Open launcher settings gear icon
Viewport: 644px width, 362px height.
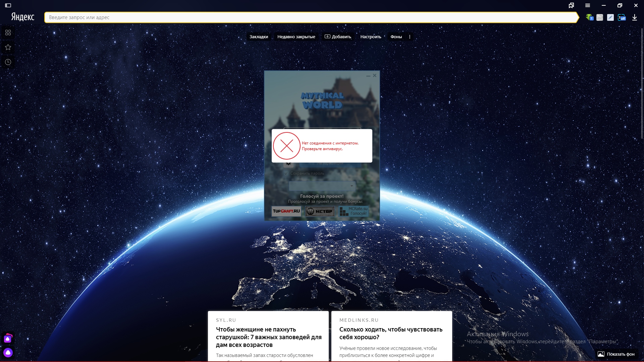[x=288, y=164]
